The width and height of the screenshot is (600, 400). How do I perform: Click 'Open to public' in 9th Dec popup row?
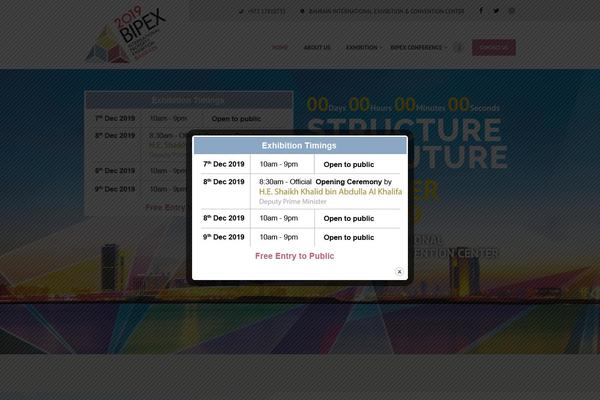tap(349, 237)
